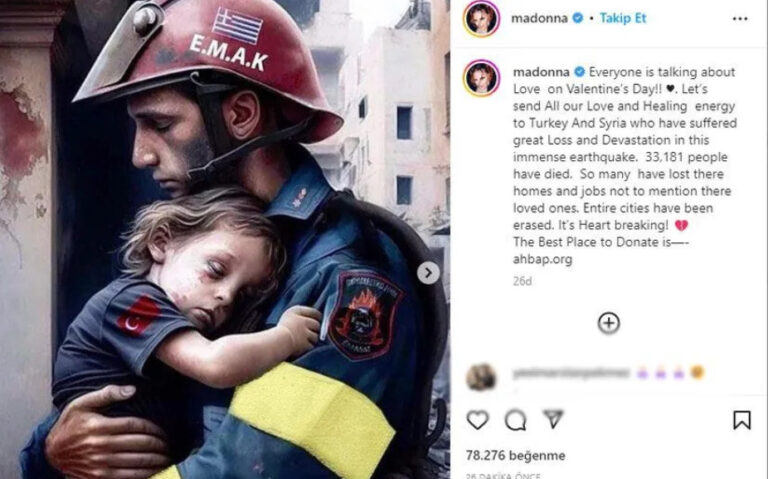Save the post with the bookmark icon
768x479 pixels.
(x=742, y=420)
